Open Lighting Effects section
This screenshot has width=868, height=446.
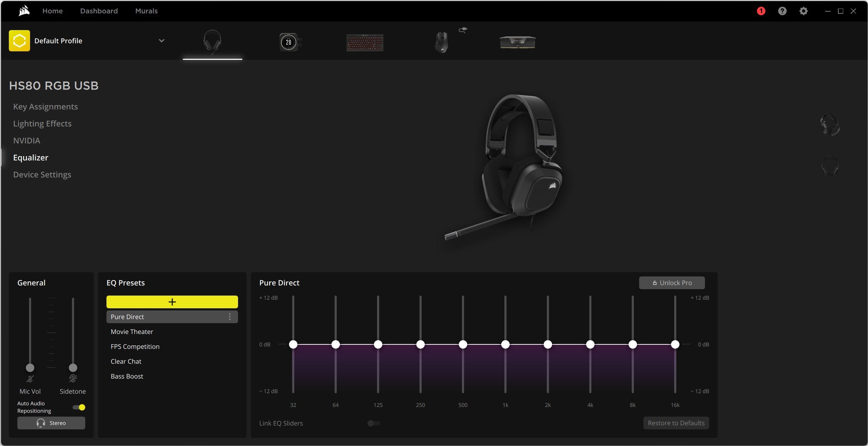click(x=42, y=124)
